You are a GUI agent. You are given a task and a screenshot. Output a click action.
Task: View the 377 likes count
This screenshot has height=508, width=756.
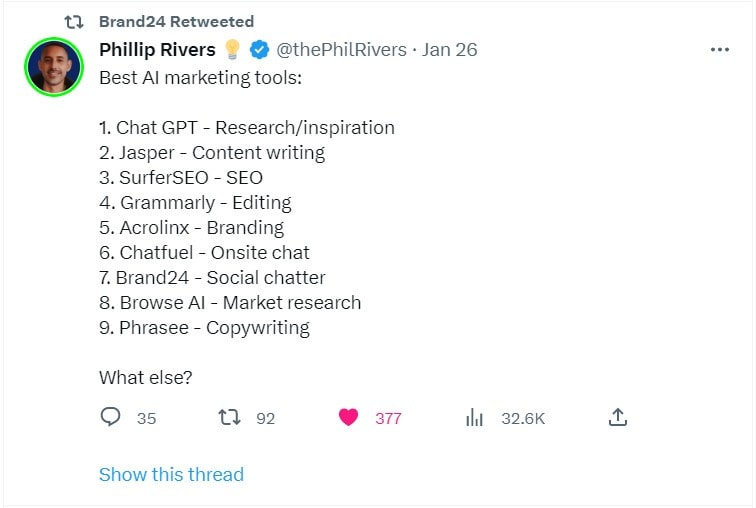388,418
